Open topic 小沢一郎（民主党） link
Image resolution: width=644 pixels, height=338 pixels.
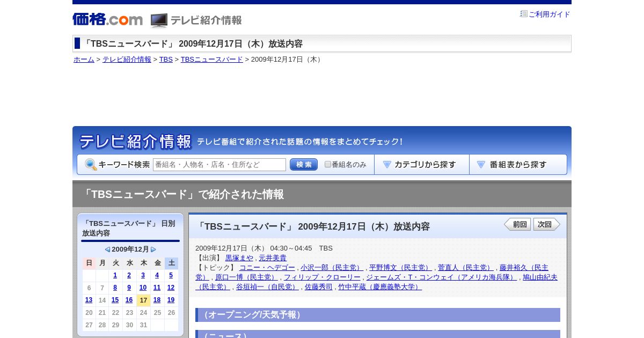[332, 268]
